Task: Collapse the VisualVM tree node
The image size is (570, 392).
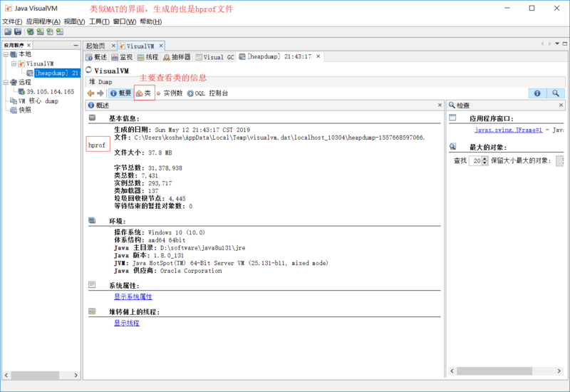Action: (14, 63)
